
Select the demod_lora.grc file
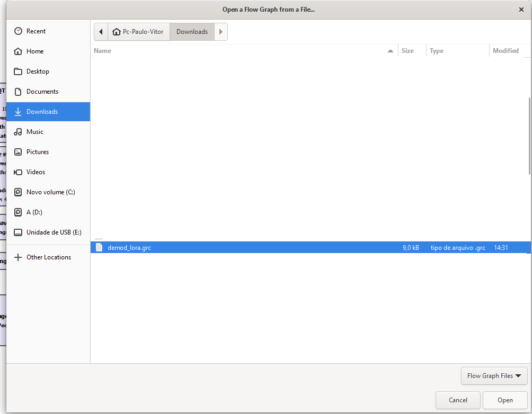pos(129,247)
